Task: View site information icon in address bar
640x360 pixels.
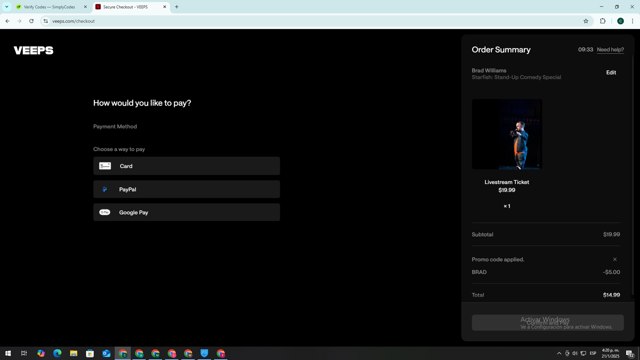Action: 45,21
